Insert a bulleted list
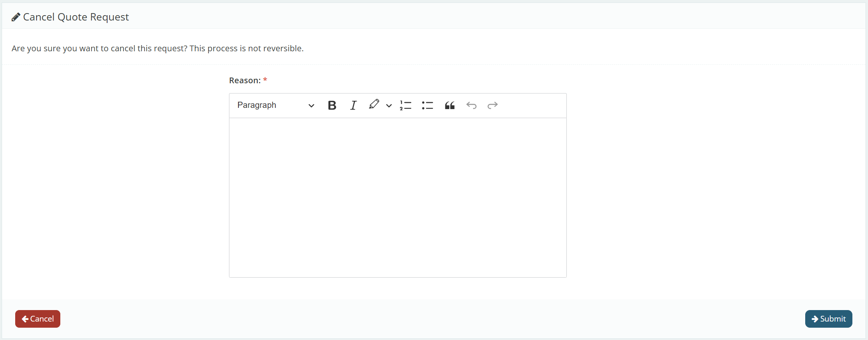The image size is (868, 340). point(427,105)
